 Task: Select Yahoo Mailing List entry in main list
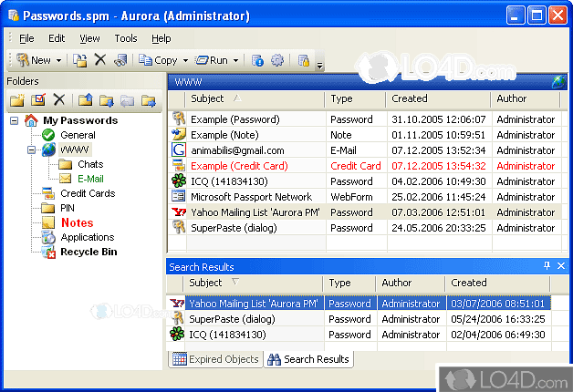tap(364, 212)
